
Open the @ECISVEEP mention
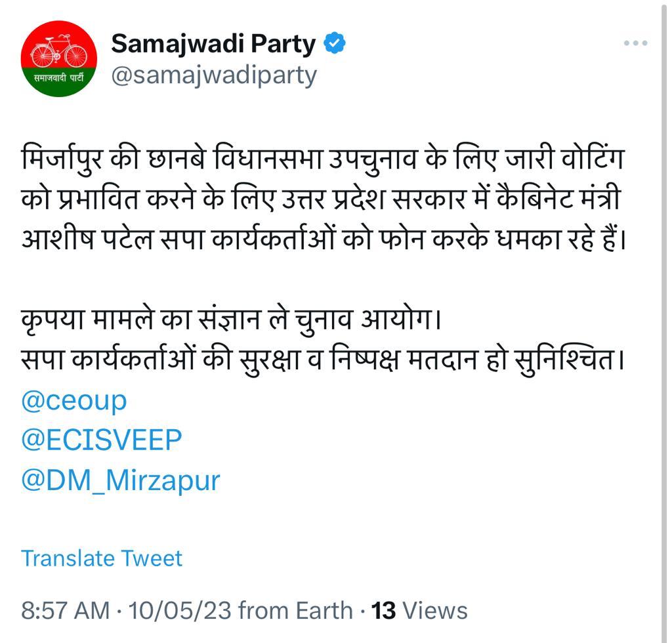click(x=102, y=440)
